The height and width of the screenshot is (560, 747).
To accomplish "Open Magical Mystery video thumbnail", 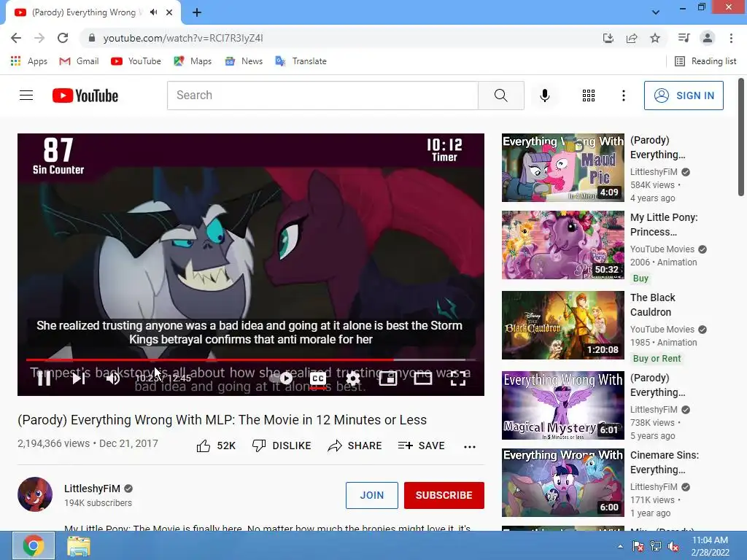I will coord(562,405).
